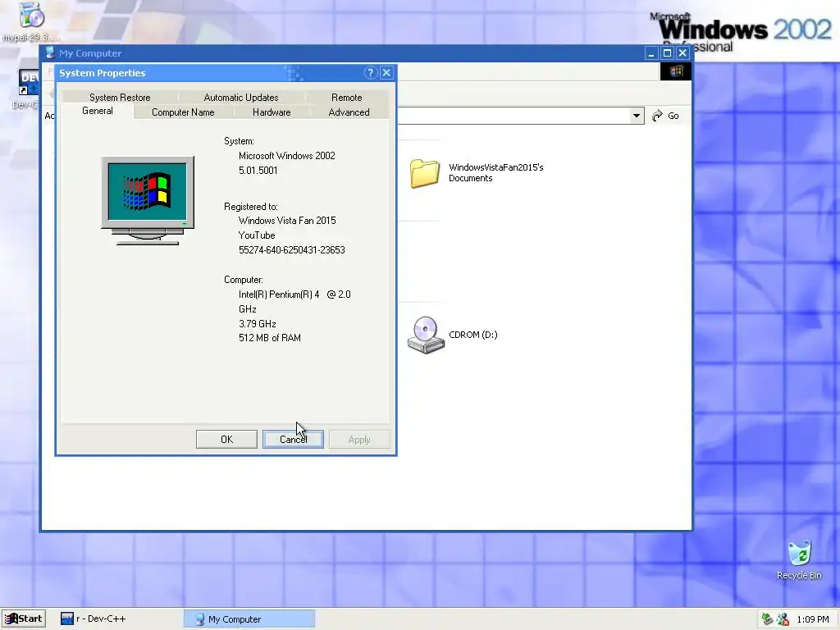Click the Apply button
Image resolution: width=840 pixels, height=630 pixels.
359,440
